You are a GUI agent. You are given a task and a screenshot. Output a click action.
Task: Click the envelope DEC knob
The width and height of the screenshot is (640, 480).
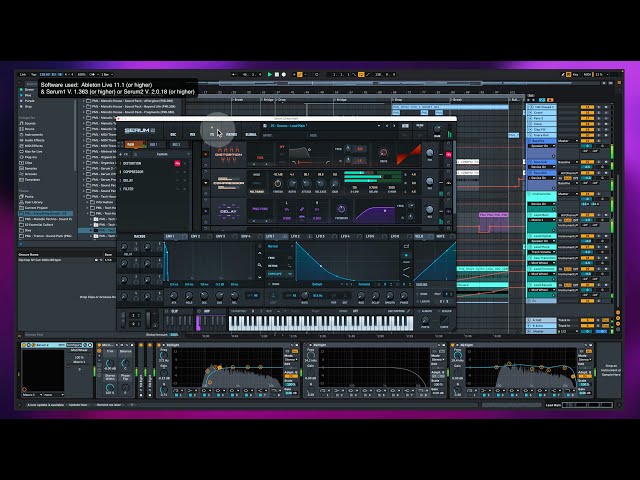[x=204, y=296]
